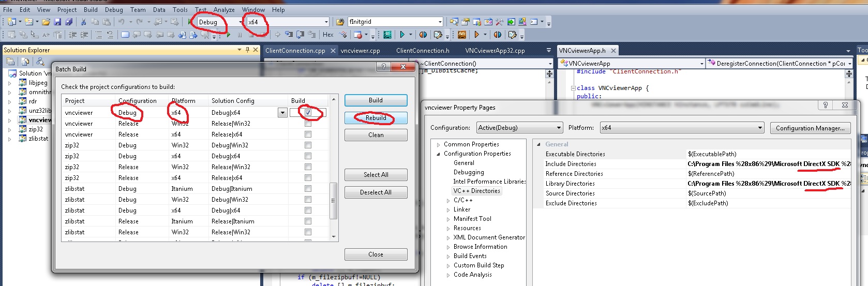Click the Paste clipboard icon
This screenshot has width=868, height=286.
coord(106,22)
